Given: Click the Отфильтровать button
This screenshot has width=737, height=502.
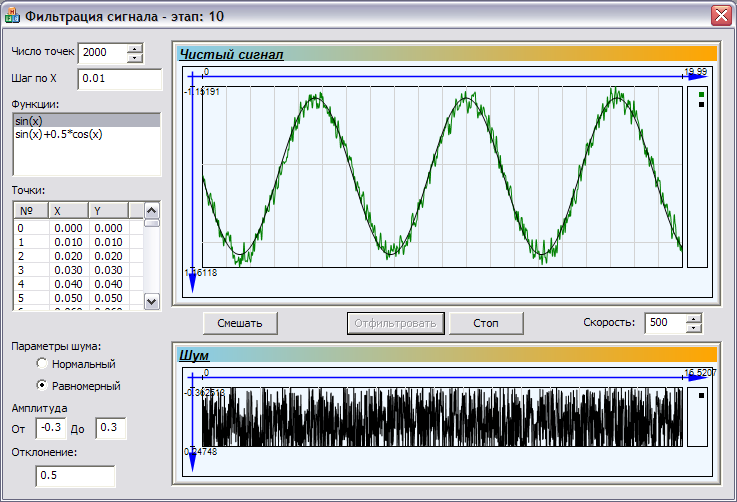Looking at the screenshot, I should 396,323.
